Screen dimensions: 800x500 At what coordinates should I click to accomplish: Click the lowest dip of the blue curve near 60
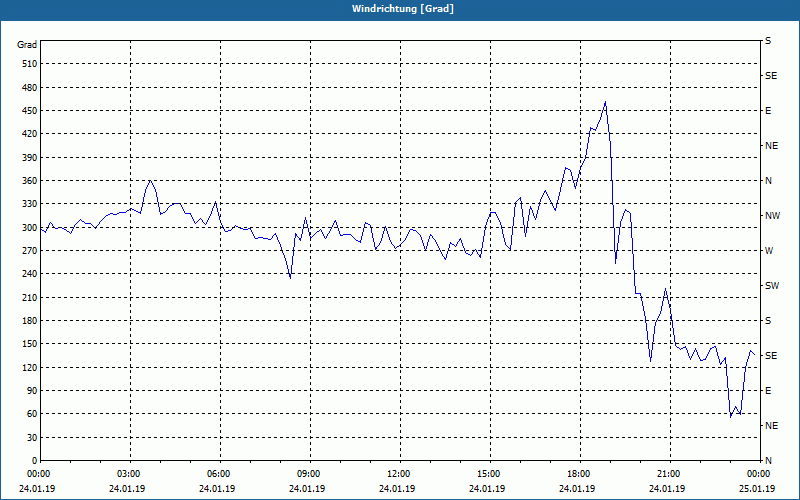pyautogui.click(x=731, y=417)
